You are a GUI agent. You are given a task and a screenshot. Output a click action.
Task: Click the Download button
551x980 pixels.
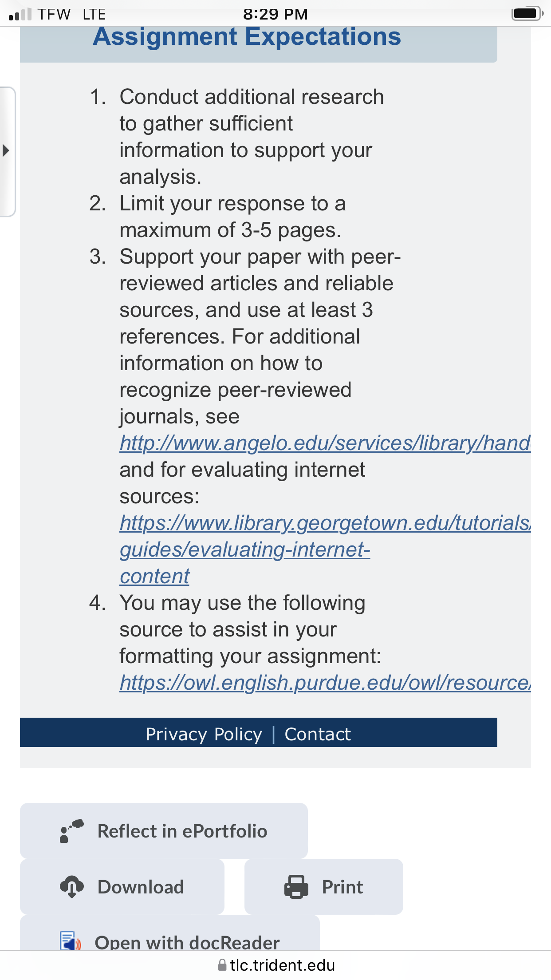coord(122,887)
